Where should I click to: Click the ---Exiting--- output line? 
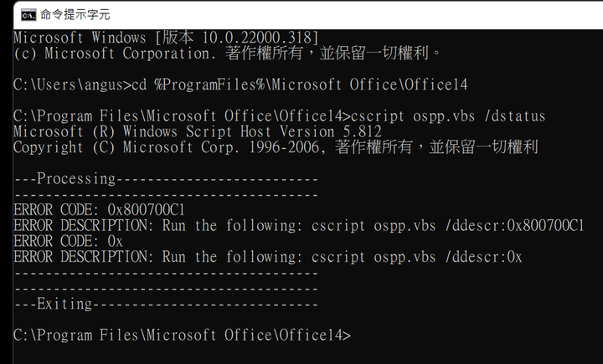tap(166, 304)
